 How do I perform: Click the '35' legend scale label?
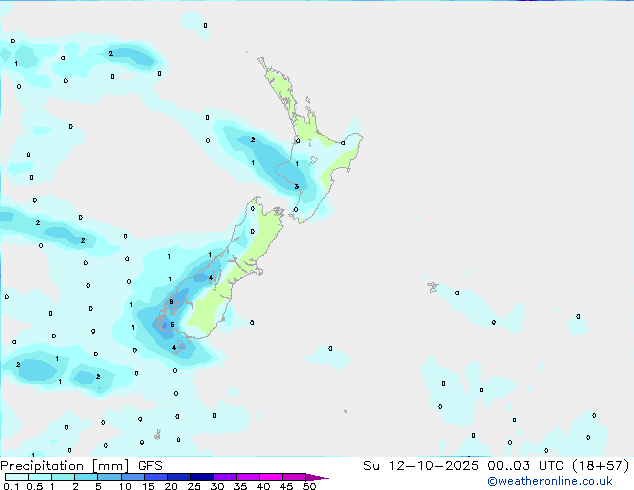(x=240, y=486)
